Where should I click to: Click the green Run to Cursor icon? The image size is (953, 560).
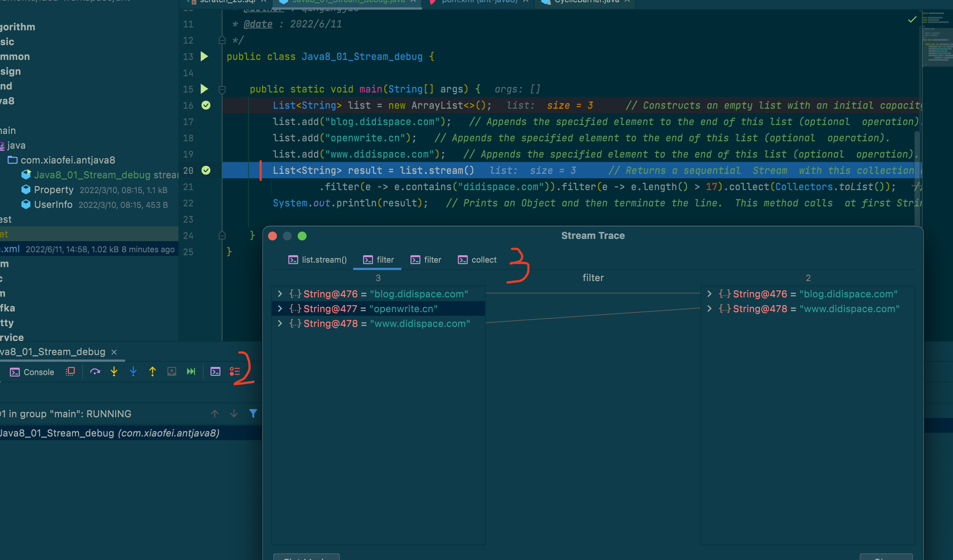191,372
